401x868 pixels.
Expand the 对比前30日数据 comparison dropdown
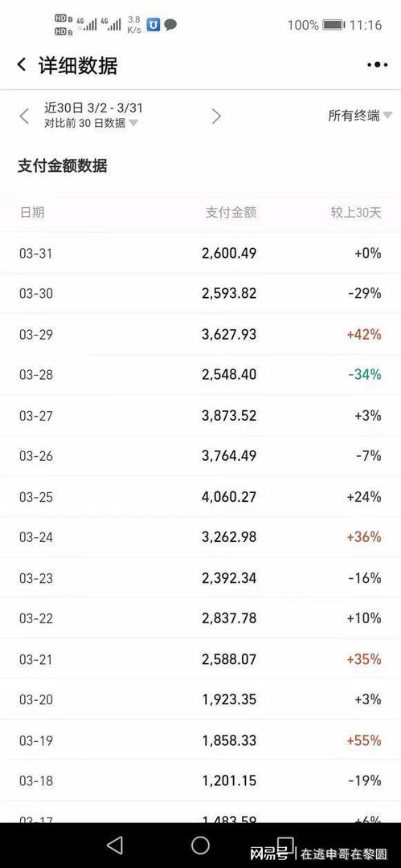click(x=92, y=123)
